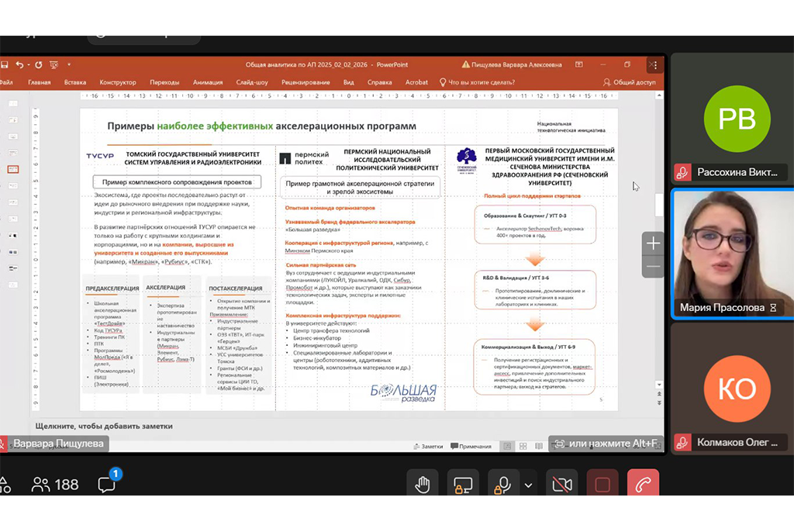The image size is (794, 532).
Task: Click the hourglass icon next to Мария Прасолова
Action: (773, 308)
